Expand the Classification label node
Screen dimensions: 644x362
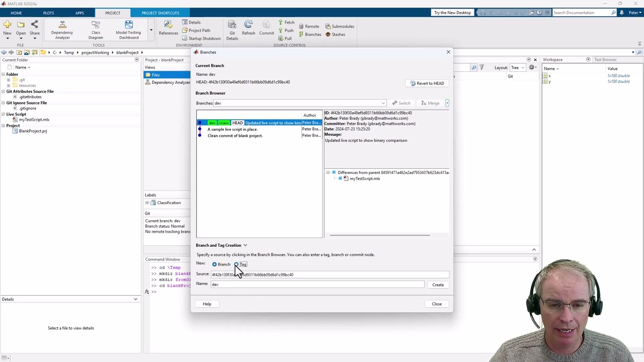pyautogui.click(x=147, y=203)
